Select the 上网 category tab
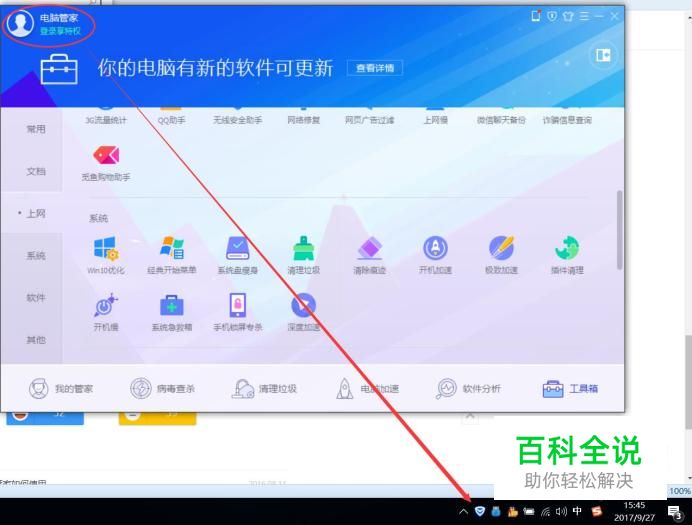This screenshot has height=525, width=692. (36, 214)
